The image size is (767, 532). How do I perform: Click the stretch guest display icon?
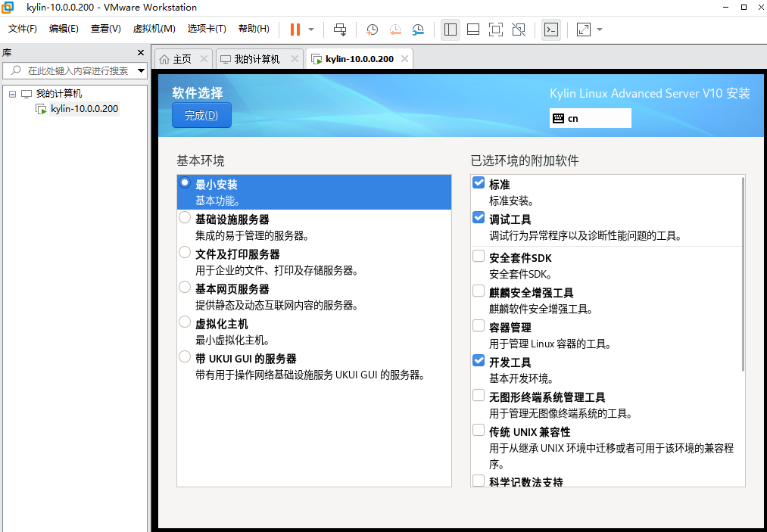[x=584, y=30]
